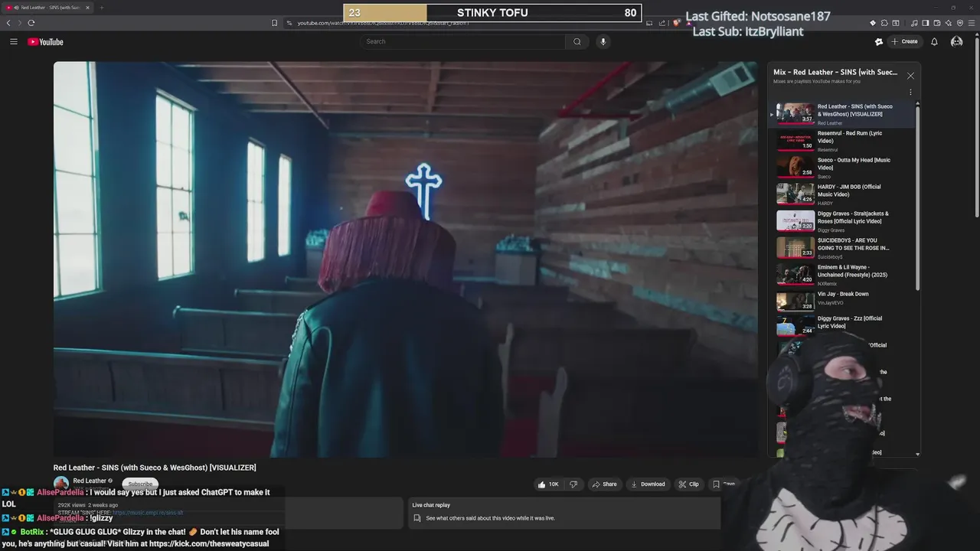Click the Red Leather channel name

(x=90, y=481)
